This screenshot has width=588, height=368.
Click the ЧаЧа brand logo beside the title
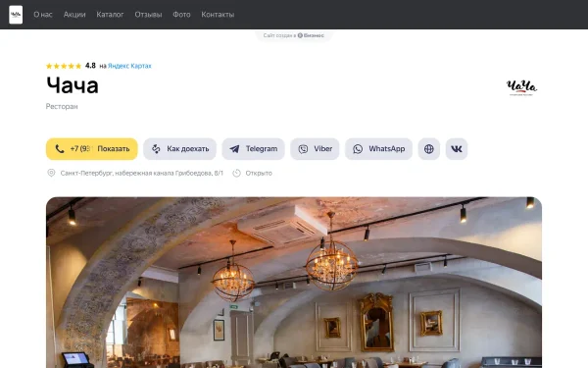pos(521,87)
